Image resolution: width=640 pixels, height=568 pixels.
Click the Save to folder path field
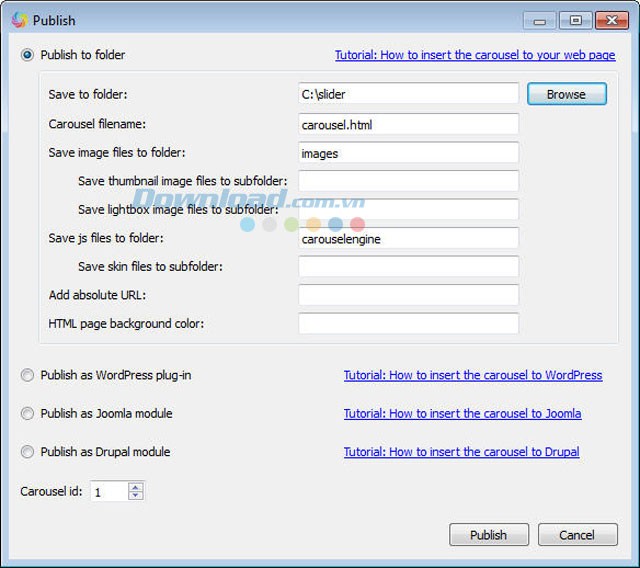[408, 94]
